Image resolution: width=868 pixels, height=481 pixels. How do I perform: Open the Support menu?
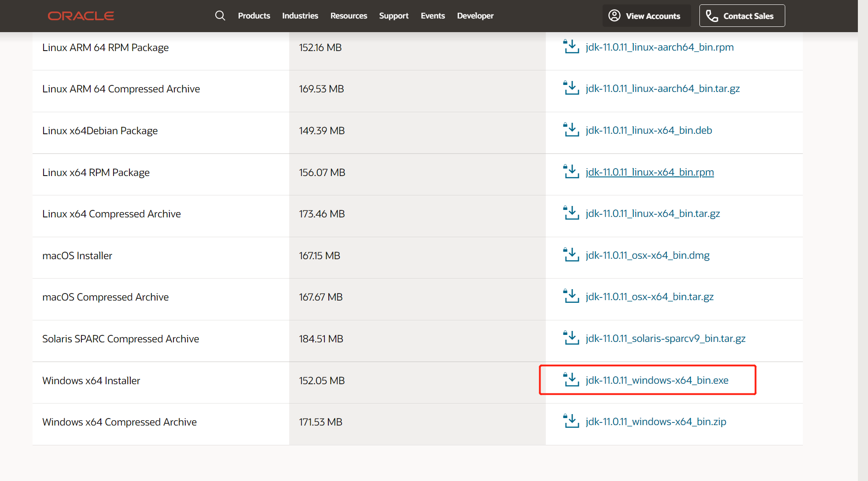[x=394, y=16]
